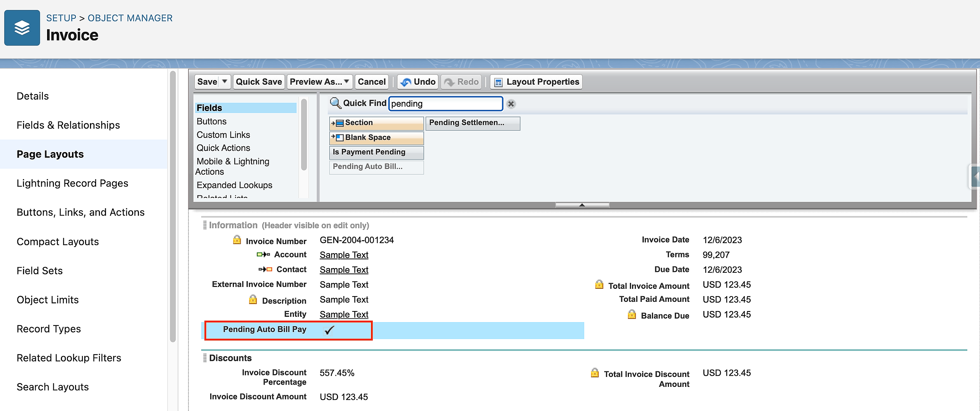Viewport: 980px width, 411px height.
Task: Select Buttons category in the palette list
Action: [211, 121]
